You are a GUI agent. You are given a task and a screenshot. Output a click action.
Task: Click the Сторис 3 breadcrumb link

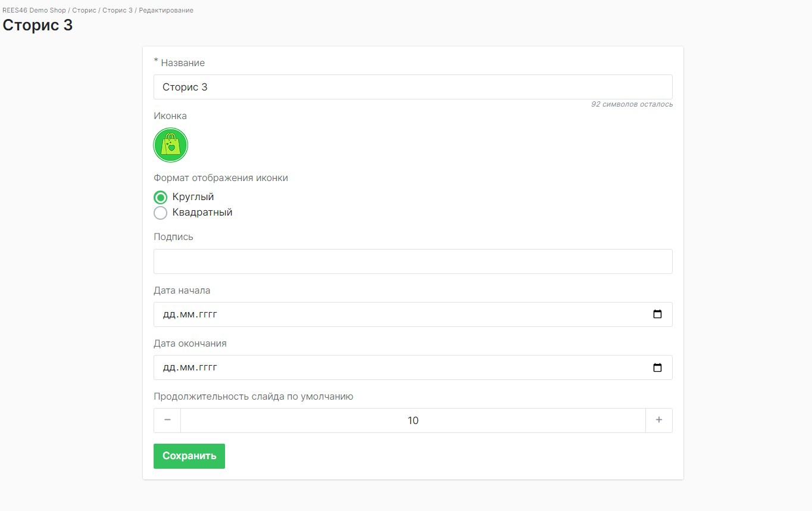click(117, 10)
